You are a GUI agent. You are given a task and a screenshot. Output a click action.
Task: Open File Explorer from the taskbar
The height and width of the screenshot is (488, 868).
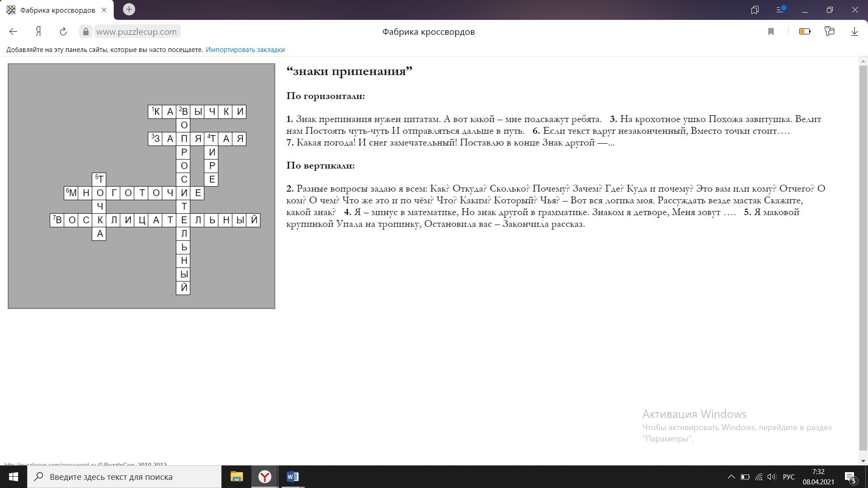coord(236,477)
